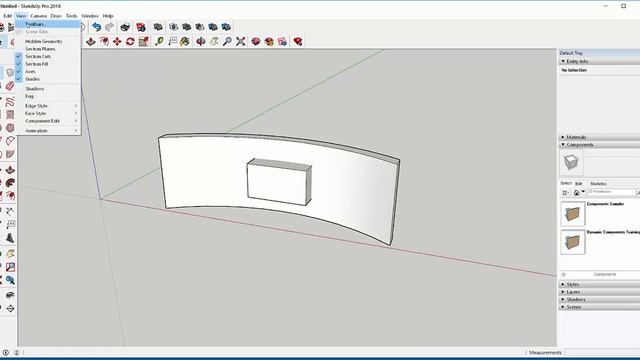Viewport: 640px width, 360px height.
Task: Select the Orbit tool
Action: 201,41
